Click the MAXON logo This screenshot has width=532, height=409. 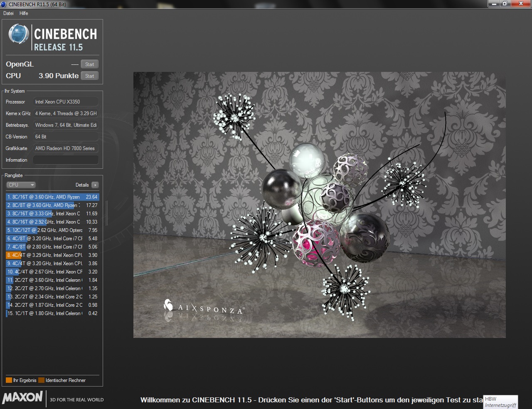[22, 397]
